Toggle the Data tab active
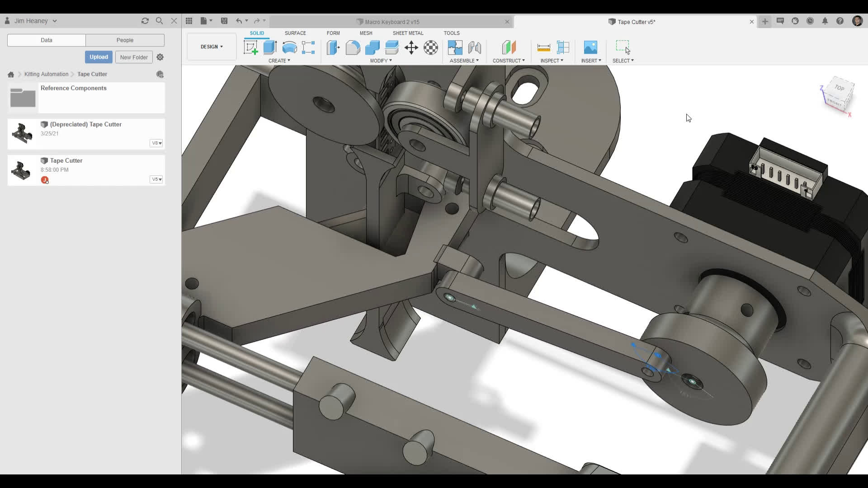This screenshot has height=488, width=868. (x=46, y=40)
